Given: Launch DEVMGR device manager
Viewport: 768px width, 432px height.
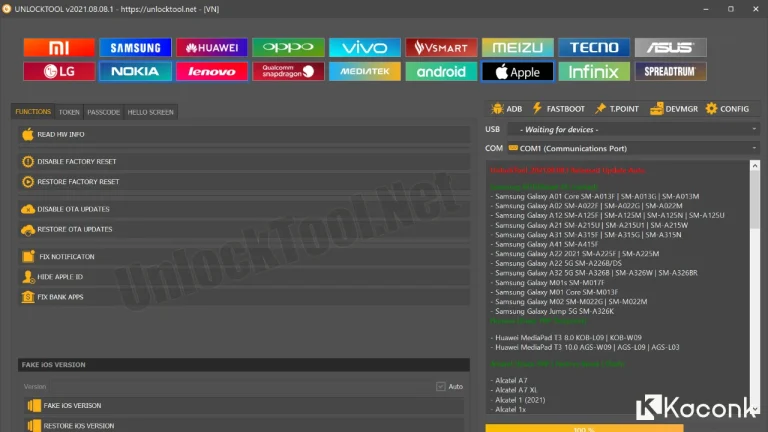Looking at the screenshot, I should point(674,109).
